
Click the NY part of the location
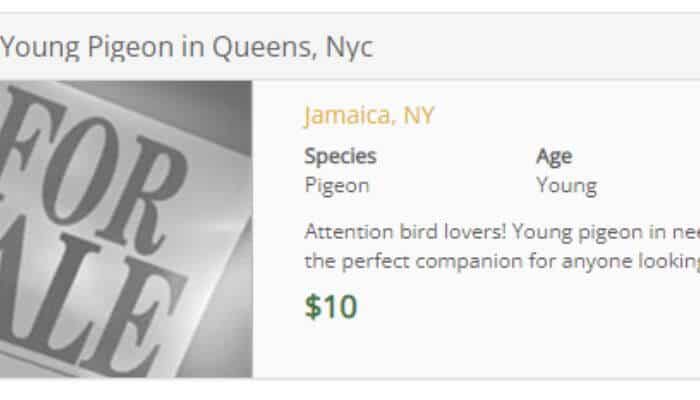(418, 116)
